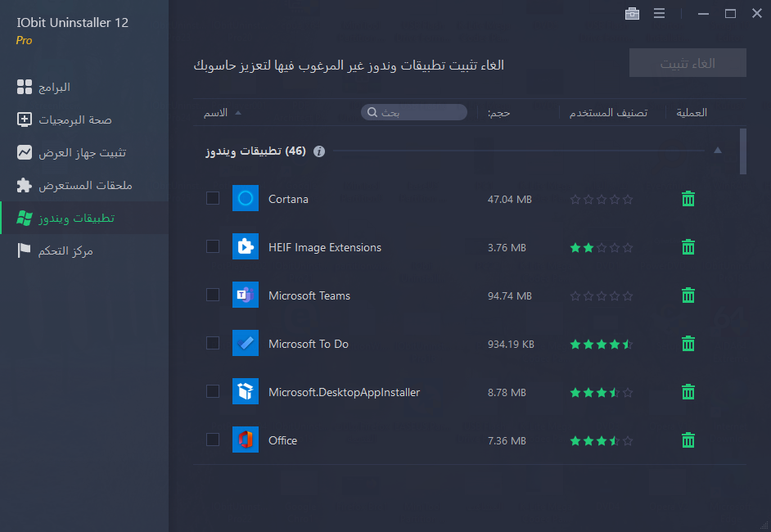Focus the بحث search field
771x532 pixels.
[x=414, y=112]
